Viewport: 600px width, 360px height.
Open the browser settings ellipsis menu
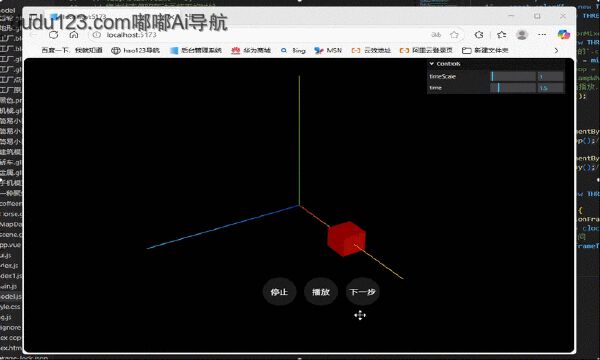[542, 35]
